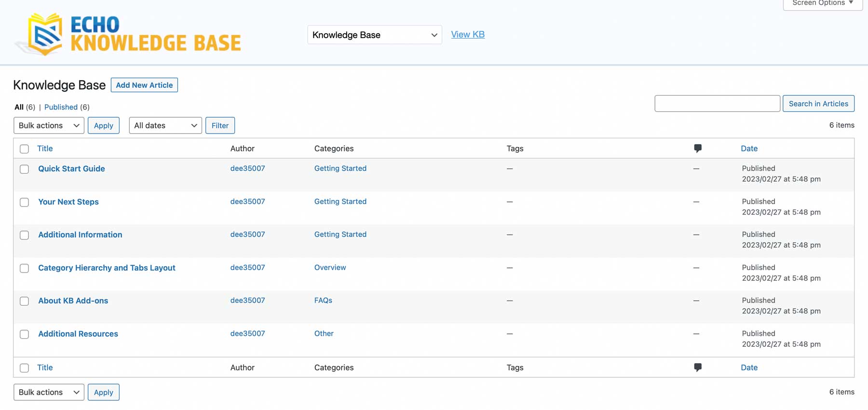Click the comments icon in table footer
Image resolution: width=868 pixels, height=410 pixels.
(x=697, y=368)
